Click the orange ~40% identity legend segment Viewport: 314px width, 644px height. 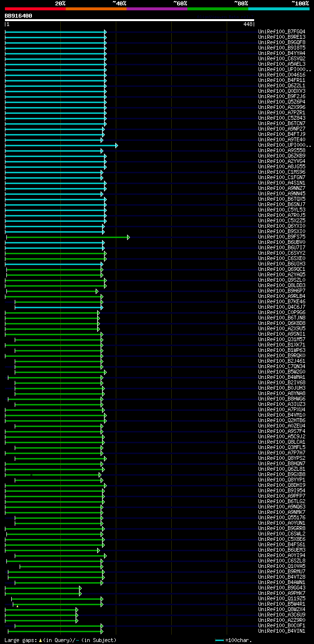[x=96, y=9]
